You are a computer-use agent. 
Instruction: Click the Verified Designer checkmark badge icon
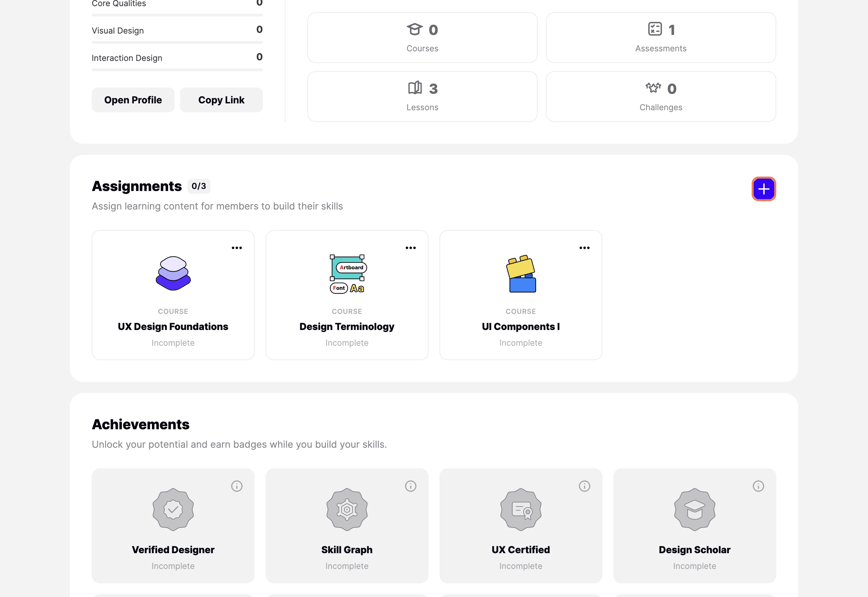(173, 509)
